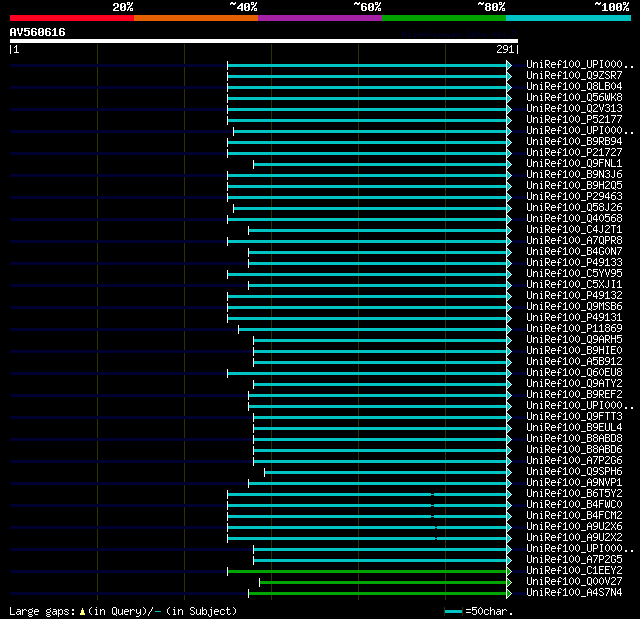640x619 pixels.
Task: Open UniRef100_Q9MSB6 entry
Action: click(574, 307)
